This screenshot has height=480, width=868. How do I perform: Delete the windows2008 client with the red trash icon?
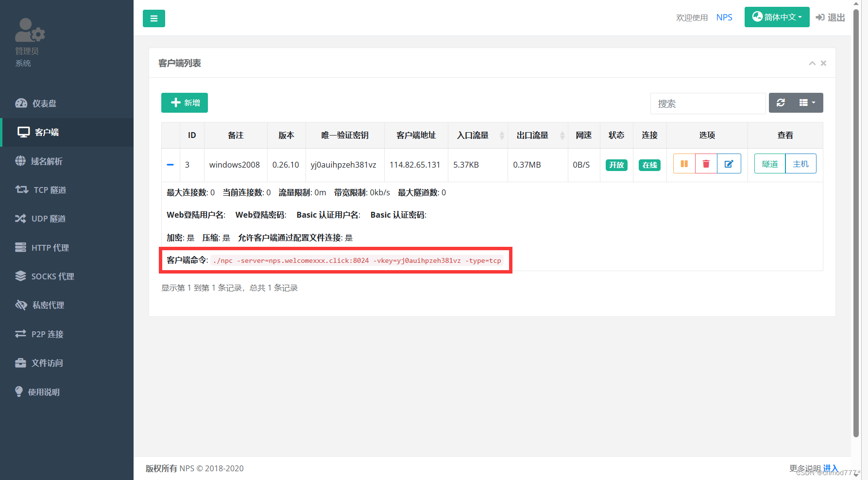[x=706, y=164]
